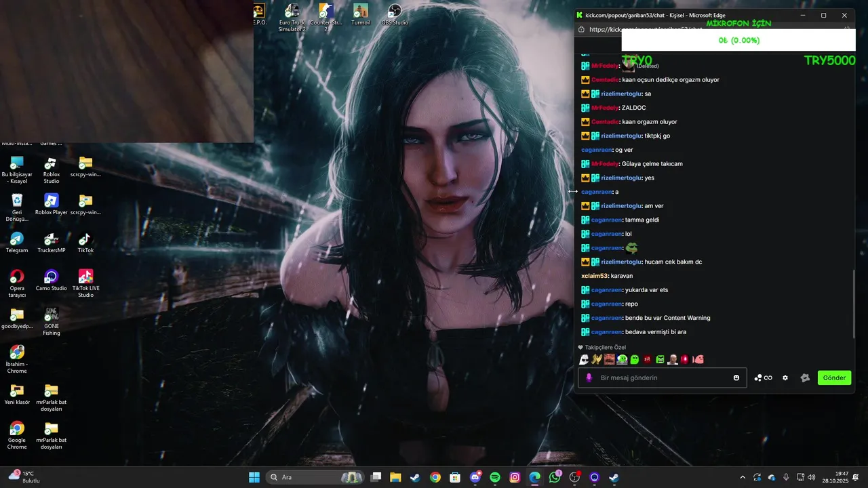Select message 'bende bu var Content Warning'
The width and height of the screenshot is (868, 488).
[668, 318]
